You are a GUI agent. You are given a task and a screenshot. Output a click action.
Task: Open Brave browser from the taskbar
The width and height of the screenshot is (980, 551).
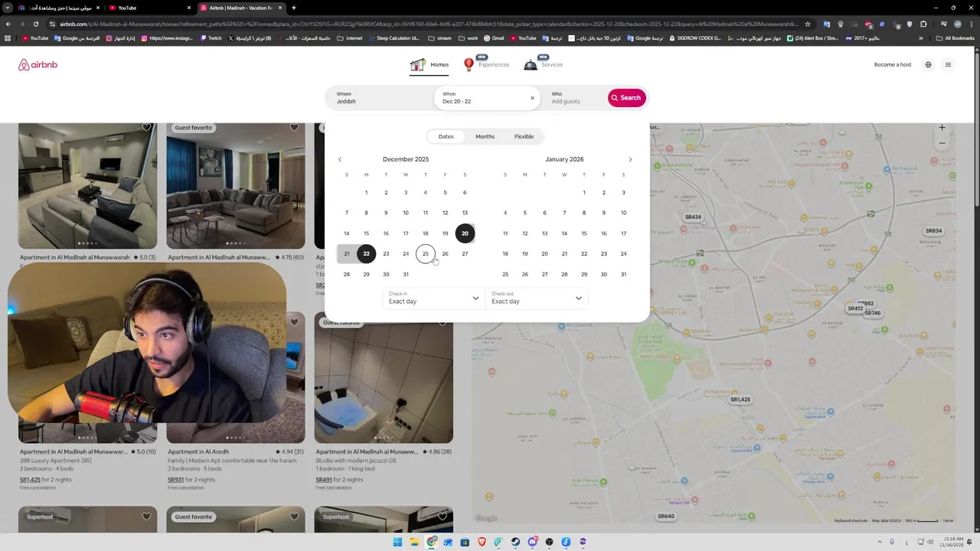point(482,542)
